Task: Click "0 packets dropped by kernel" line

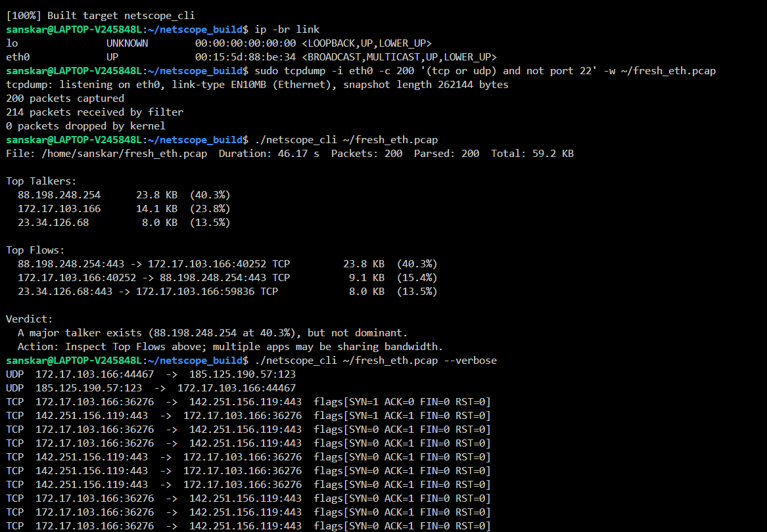Action: [x=85, y=126]
